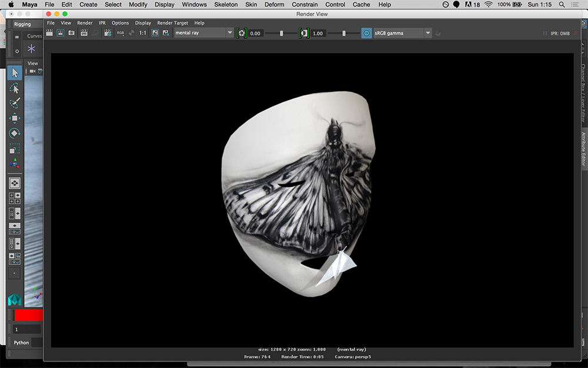Click the Python script language button
This screenshot has width=588, height=368.
[x=22, y=342]
